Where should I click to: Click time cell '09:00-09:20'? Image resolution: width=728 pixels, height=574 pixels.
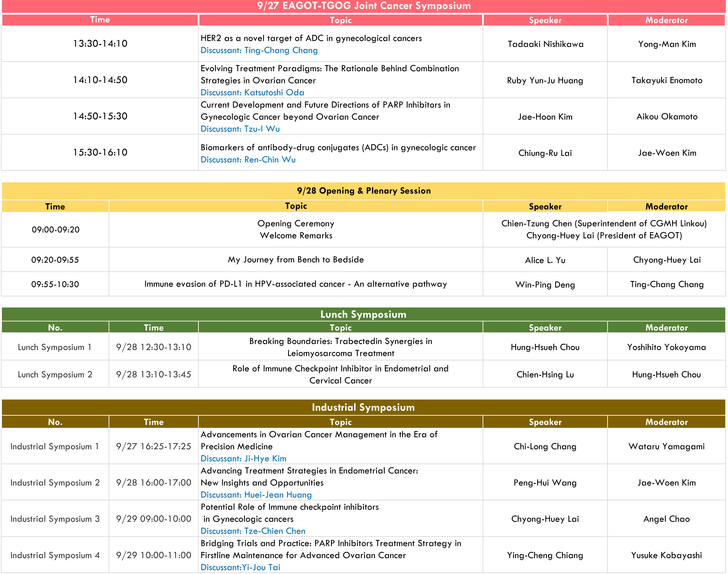point(56,230)
